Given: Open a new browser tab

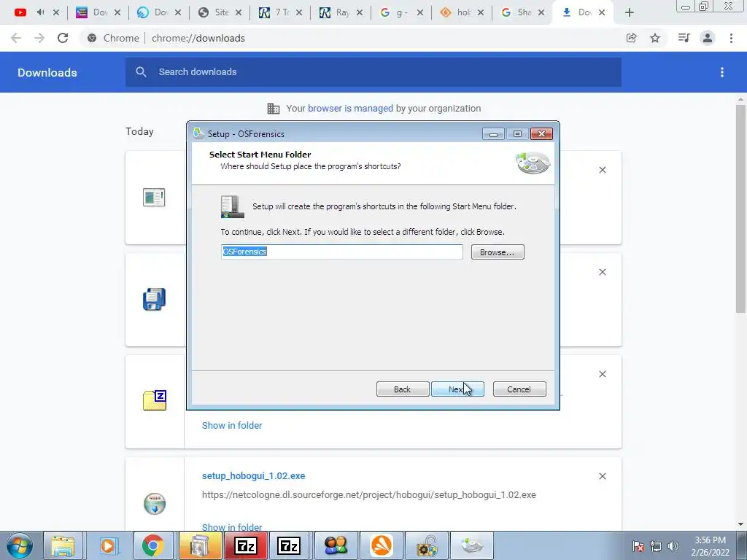Looking at the screenshot, I should click(630, 13).
